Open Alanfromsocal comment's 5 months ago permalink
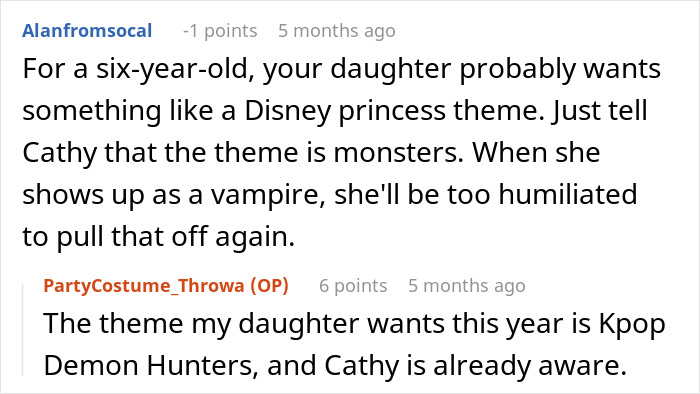The image size is (700, 394). [337, 31]
